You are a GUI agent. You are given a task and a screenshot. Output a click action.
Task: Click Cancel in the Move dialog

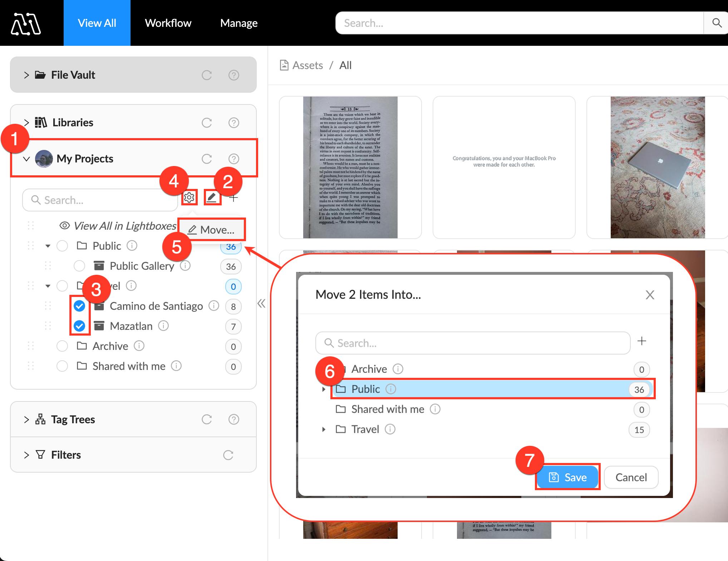(631, 477)
